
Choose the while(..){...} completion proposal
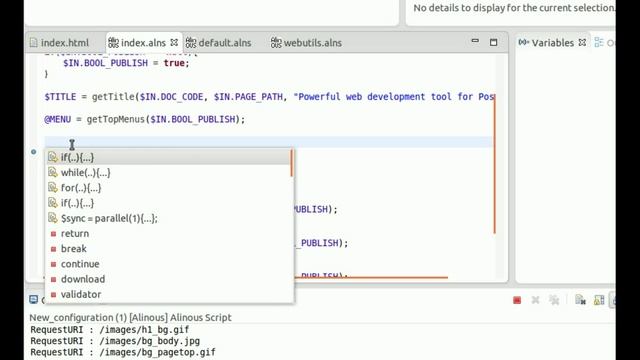coord(169,173)
